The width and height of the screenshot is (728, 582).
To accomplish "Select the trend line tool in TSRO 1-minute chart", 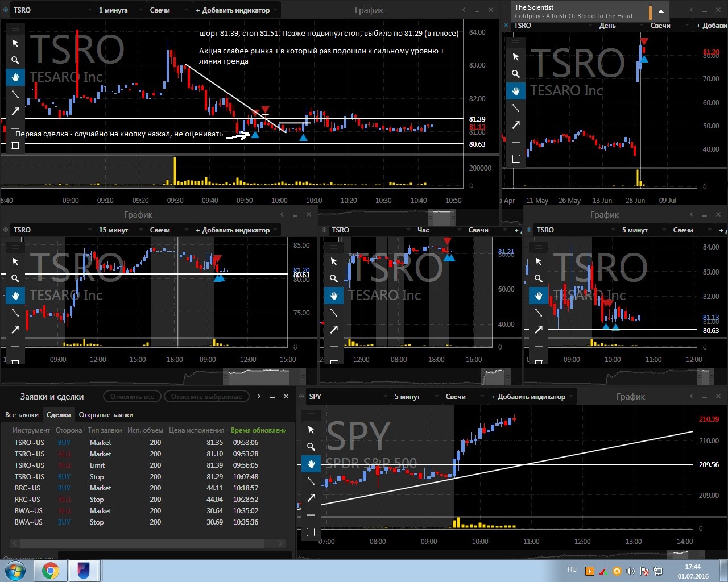I will pyautogui.click(x=15, y=94).
